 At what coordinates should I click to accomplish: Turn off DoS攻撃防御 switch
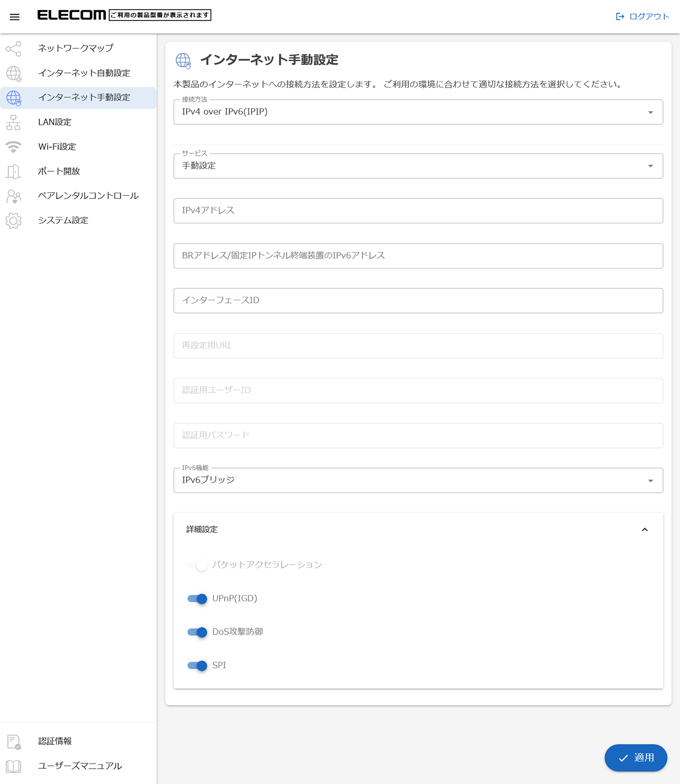tap(197, 632)
